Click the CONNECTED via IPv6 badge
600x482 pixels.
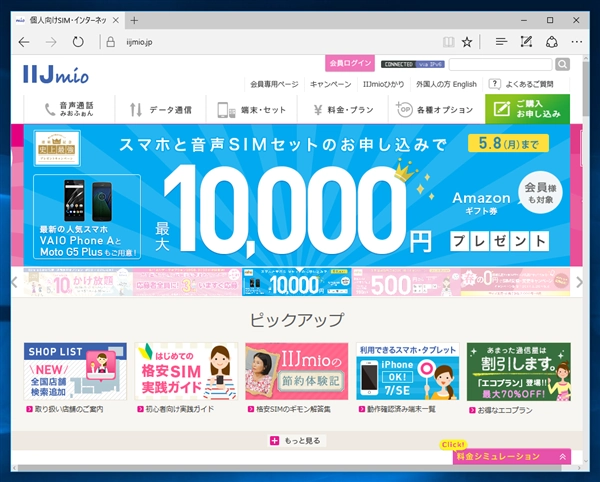(412, 64)
